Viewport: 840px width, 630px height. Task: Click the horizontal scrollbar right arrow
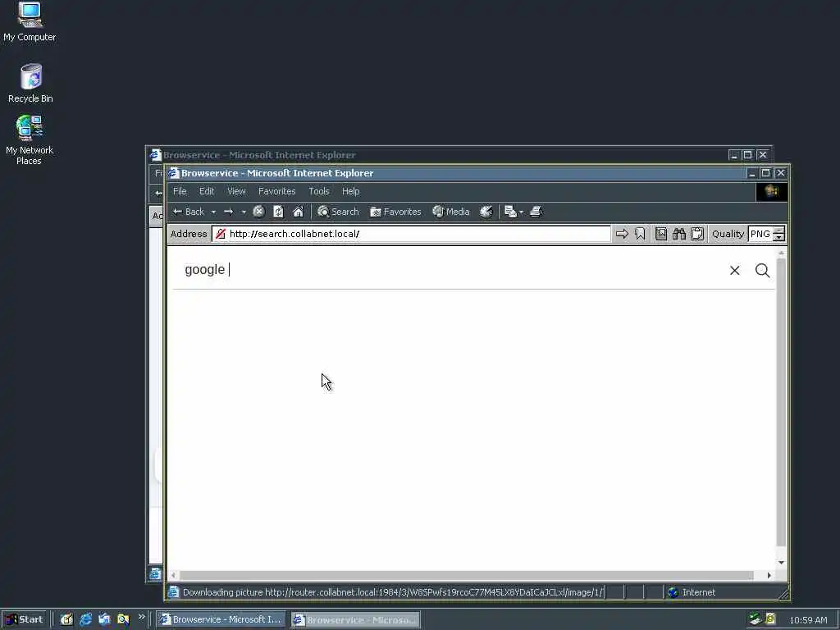769,575
